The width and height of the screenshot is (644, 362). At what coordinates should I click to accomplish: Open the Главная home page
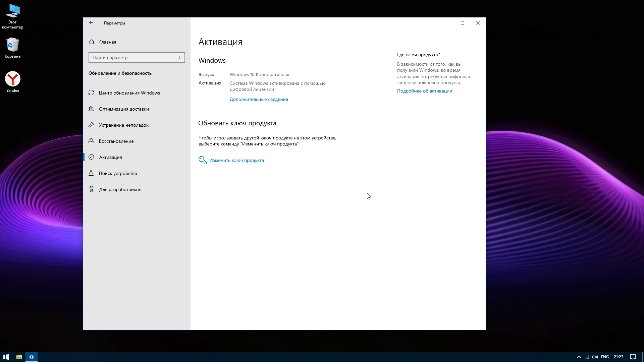click(107, 42)
